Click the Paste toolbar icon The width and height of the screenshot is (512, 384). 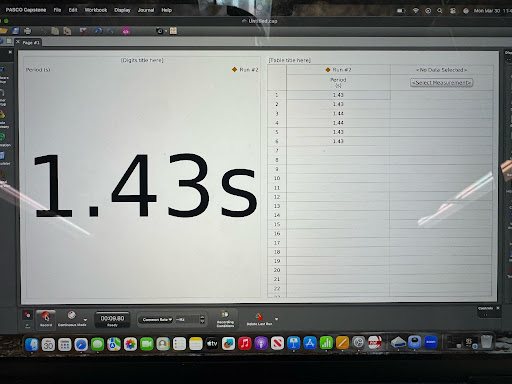67,31
